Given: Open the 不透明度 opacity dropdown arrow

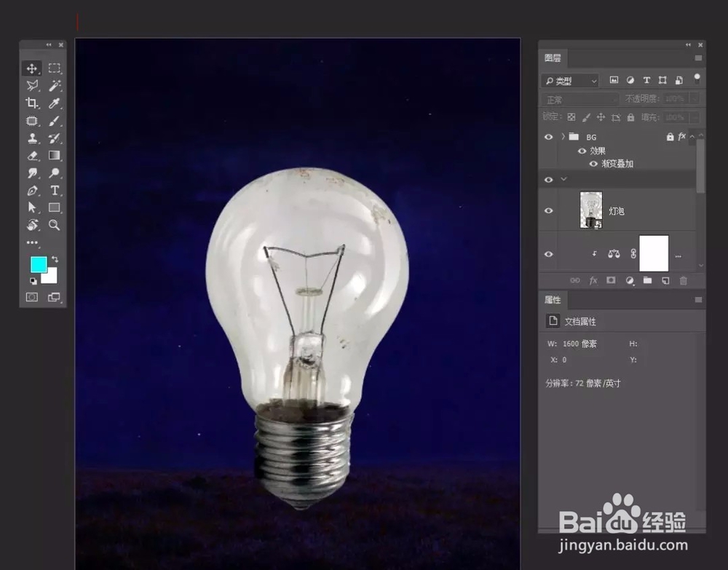Looking at the screenshot, I should tap(695, 99).
